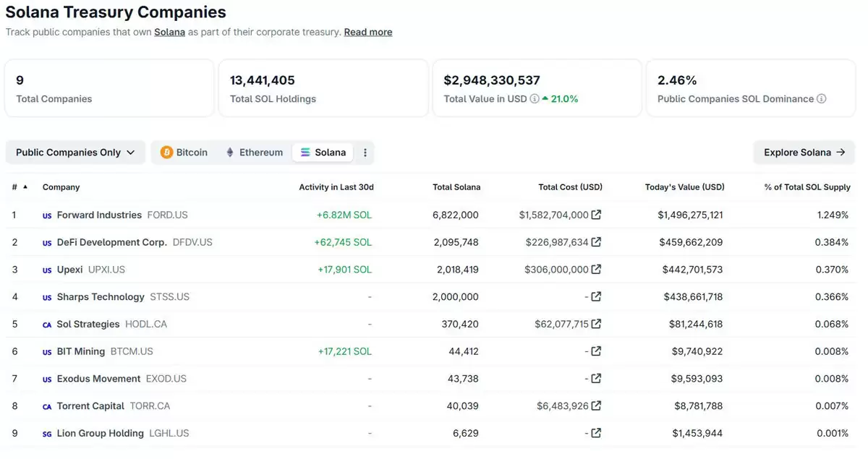The image size is (868, 459).
Task: Open DeFi Development Corp. cost external link icon
Action: click(596, 242)
